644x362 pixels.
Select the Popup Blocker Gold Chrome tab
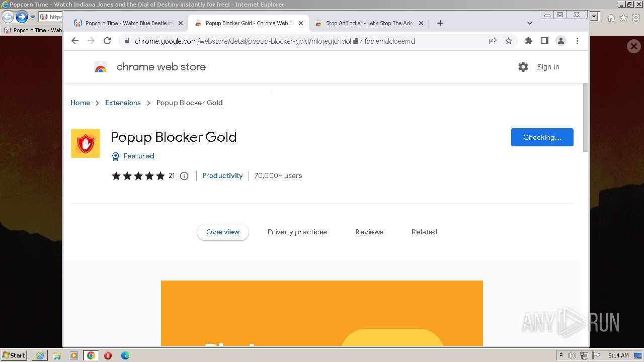[x=249, y=23]
